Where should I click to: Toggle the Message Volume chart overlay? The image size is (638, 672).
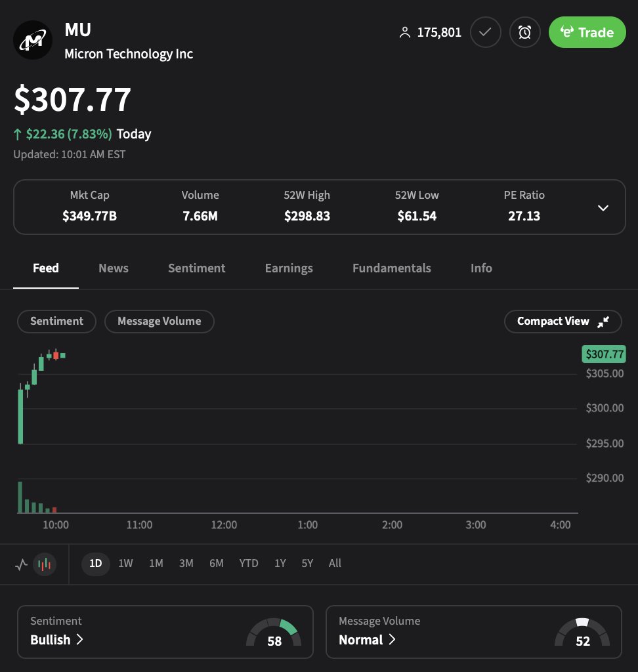159,322
